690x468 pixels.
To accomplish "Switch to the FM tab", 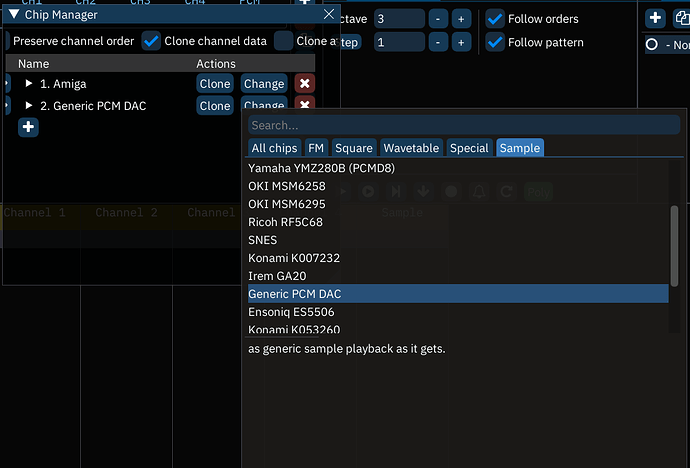I will (x=316, y=148).
